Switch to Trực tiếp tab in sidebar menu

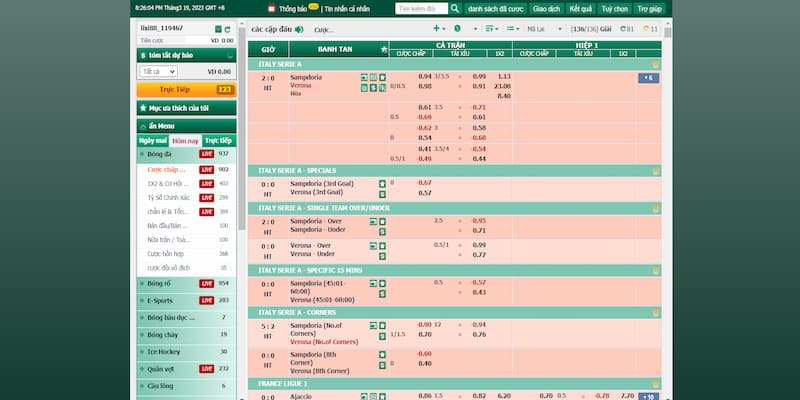tap(219, 140)
